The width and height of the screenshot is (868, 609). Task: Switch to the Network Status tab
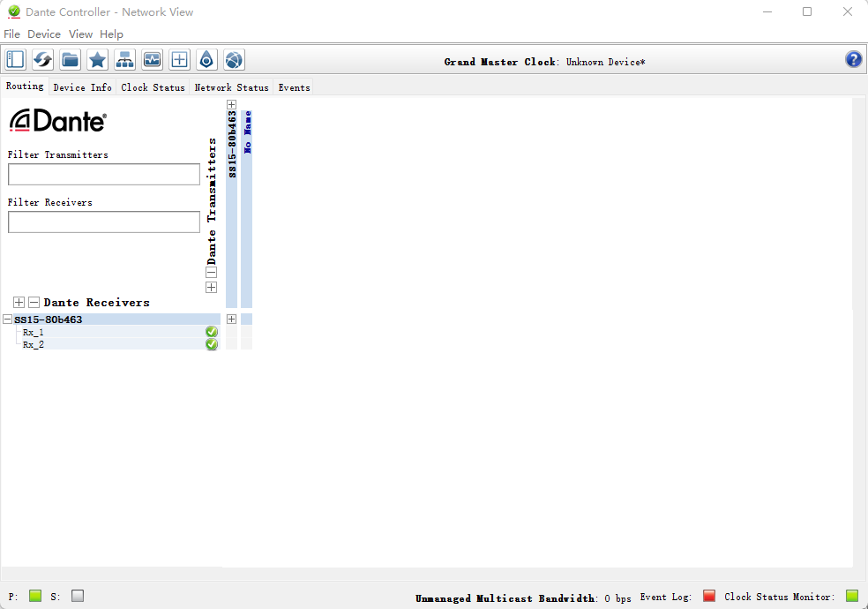pos(231,87)
